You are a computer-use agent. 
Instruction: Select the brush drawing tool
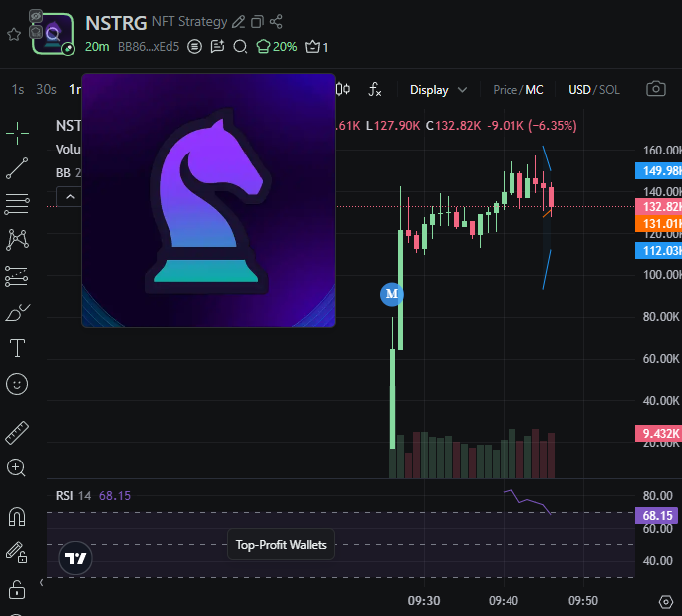(x=17, y=313)
